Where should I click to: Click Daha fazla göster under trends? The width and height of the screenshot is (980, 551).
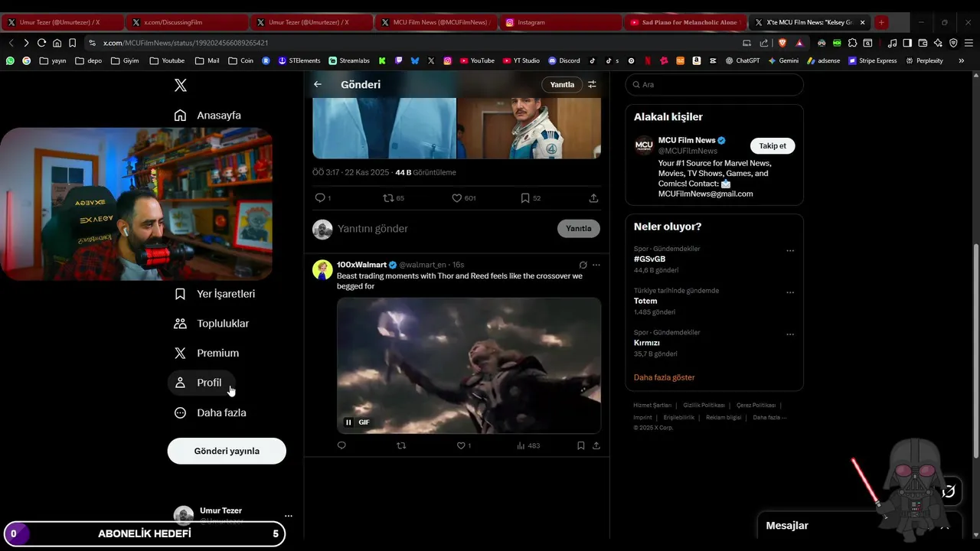click(x=665, y=377)
